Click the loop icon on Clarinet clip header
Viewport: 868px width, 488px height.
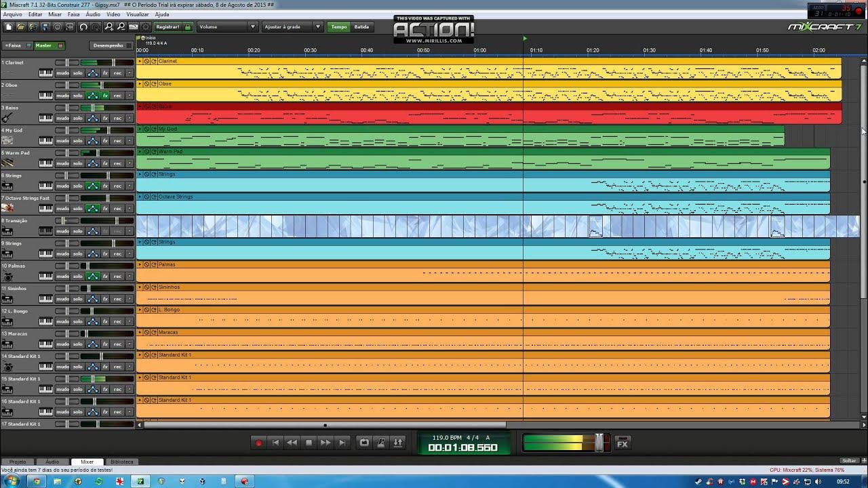click(154, 61)
